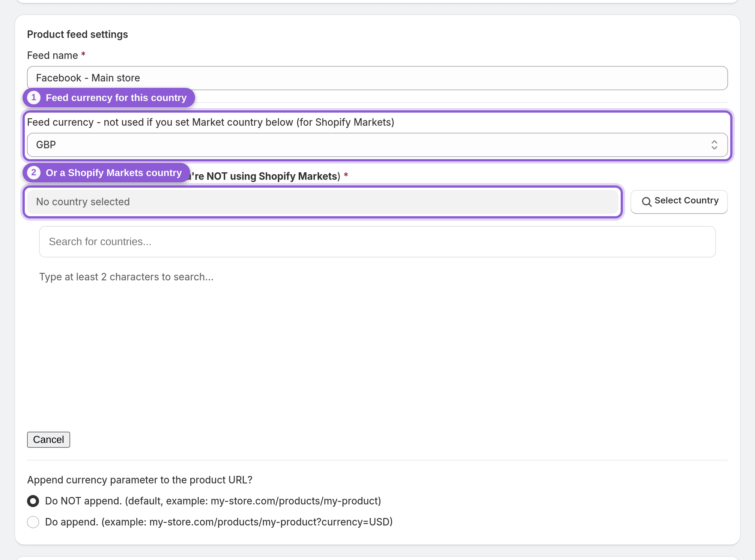Click the magnifier icon in Select Country

[x=647, y=202]
